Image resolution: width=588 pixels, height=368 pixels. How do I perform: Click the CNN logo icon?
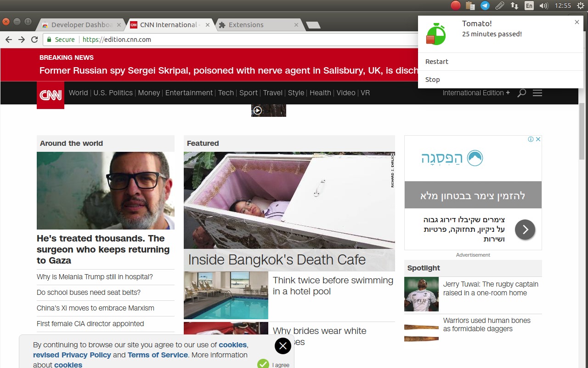click(51, 95)
